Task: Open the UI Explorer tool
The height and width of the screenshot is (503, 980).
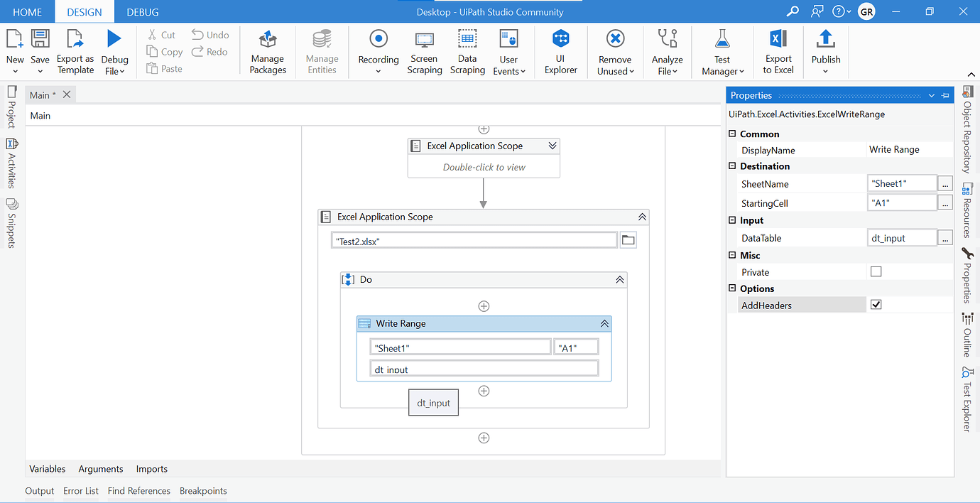Action: pyautogui.click(x=560, y=51)
